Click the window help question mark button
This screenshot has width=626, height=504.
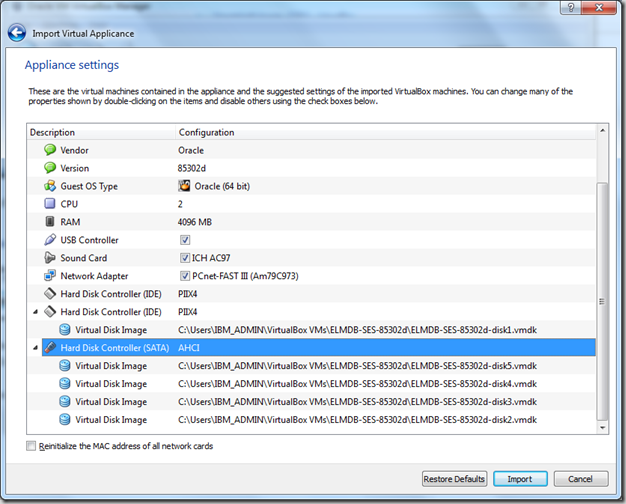571,7
